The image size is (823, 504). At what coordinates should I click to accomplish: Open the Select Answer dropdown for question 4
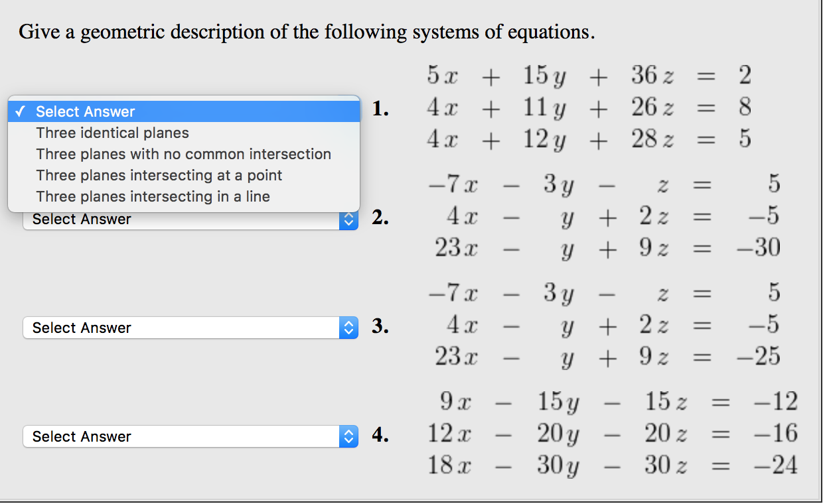pos(186,436)
